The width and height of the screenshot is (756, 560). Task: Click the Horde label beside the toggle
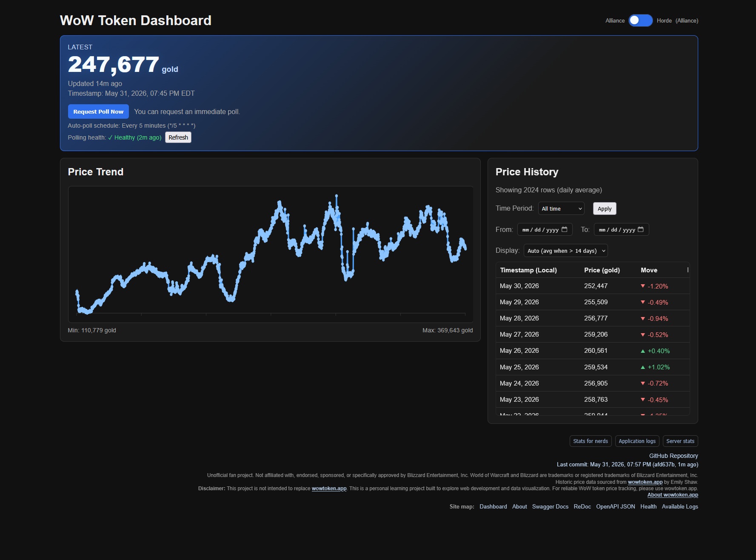click(664, 20)
